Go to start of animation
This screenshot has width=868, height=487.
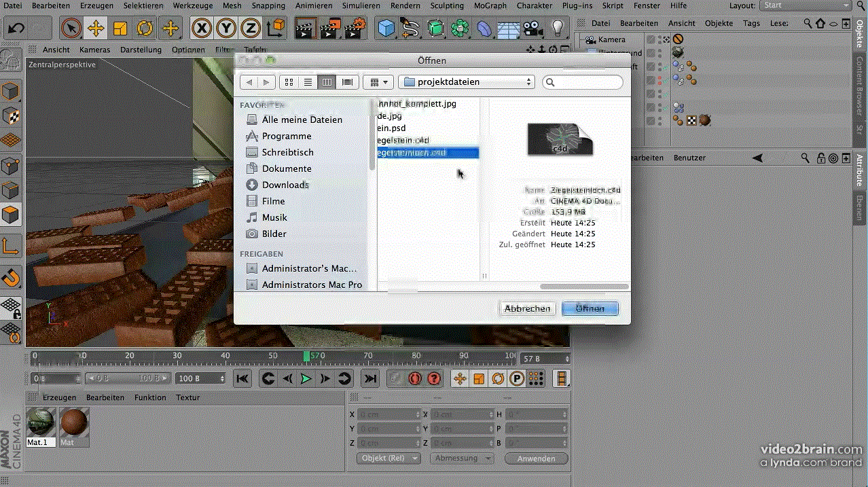click(242, 378)
